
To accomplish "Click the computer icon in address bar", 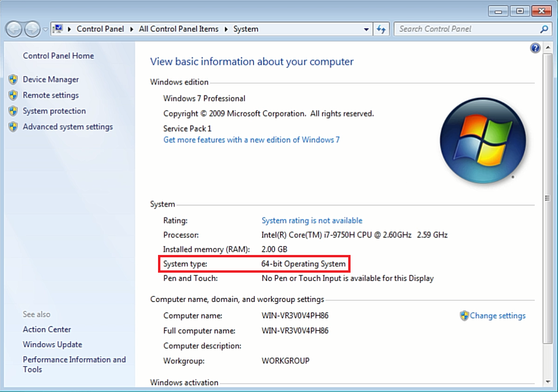I will (x=58, y=29).
